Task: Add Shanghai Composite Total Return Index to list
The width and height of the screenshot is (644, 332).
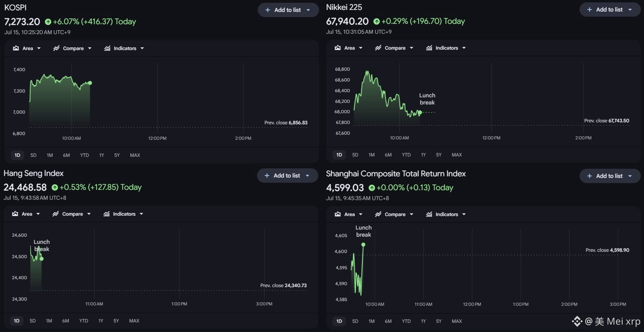Action: click(609, 176)
